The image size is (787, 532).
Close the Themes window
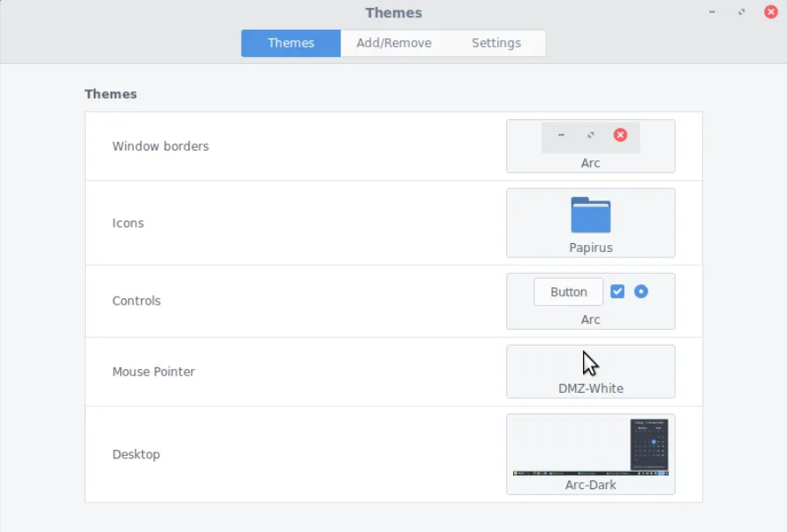770,12
